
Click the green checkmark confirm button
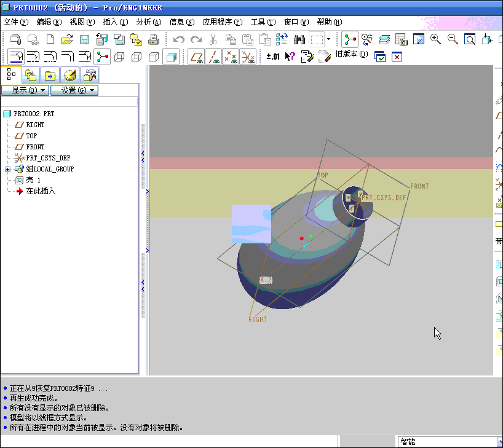click(379, 57)
